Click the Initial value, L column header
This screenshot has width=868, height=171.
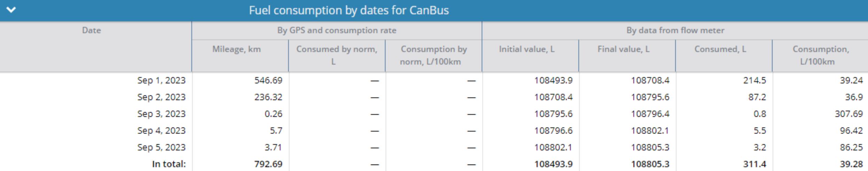[x=527, y=49]
